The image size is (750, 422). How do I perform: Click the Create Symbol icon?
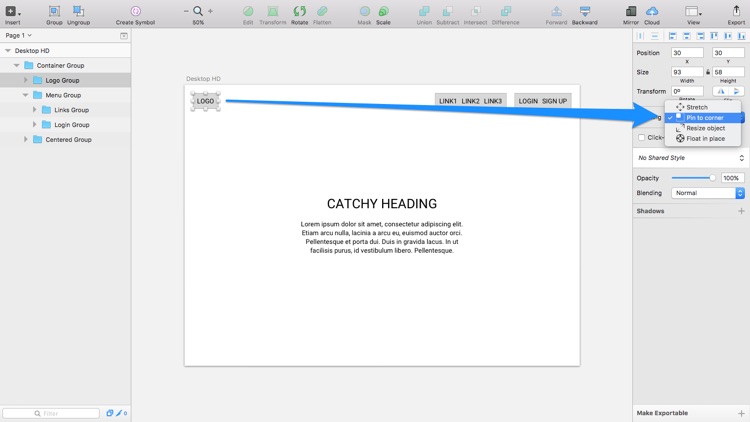pos(135,11)
